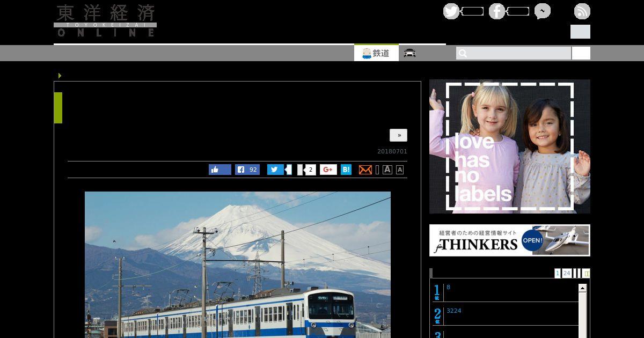
Task: Open the Messenger chat bubble icon
Action: point(543,11)
